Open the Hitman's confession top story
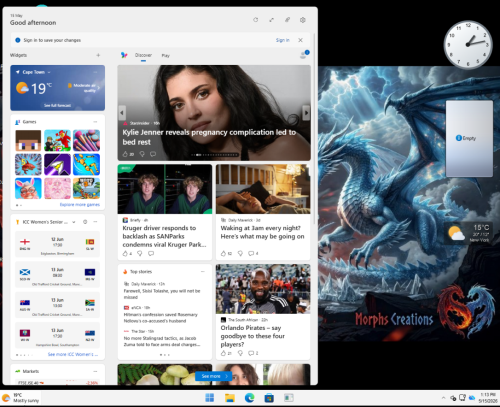Screen dimensions: 500x407 161,318
